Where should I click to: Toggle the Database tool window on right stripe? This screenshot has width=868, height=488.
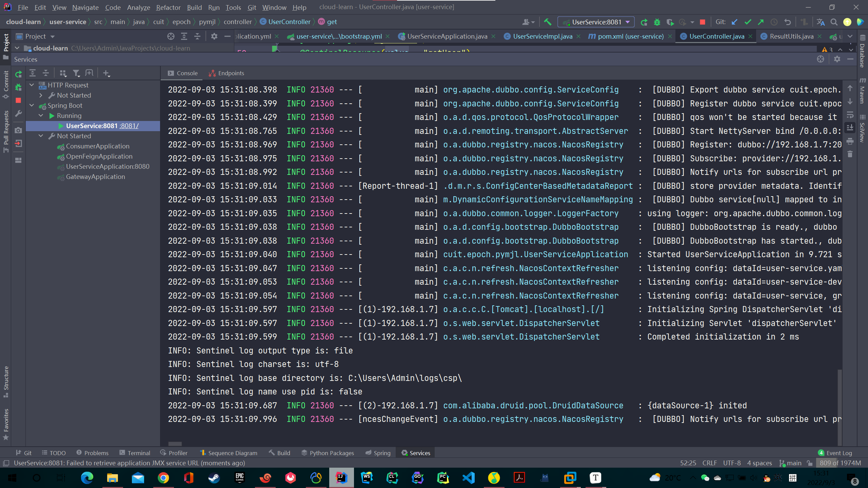[862, 51]
